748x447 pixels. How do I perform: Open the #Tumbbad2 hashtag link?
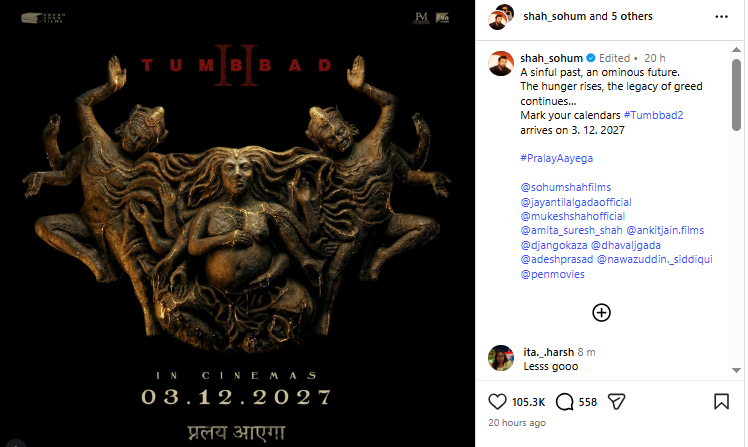[653, 115]
